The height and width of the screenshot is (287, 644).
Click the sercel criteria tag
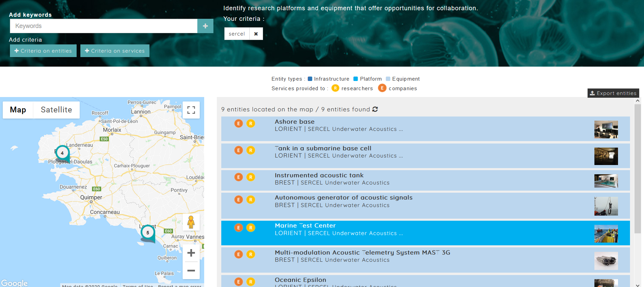(x=237, y=34)
